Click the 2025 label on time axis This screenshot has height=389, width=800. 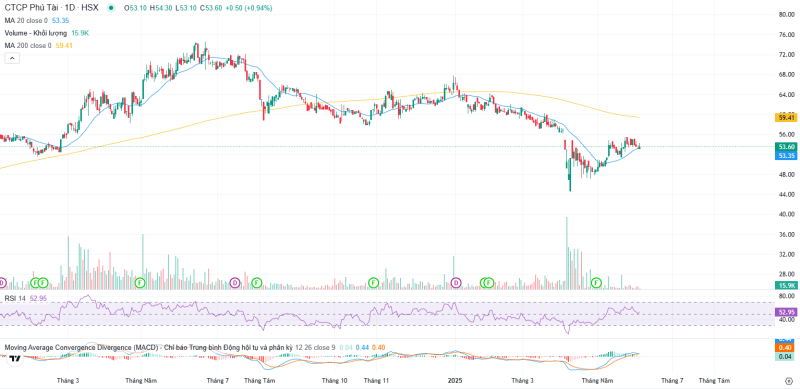pyautogui.click(x=455, y=381)
